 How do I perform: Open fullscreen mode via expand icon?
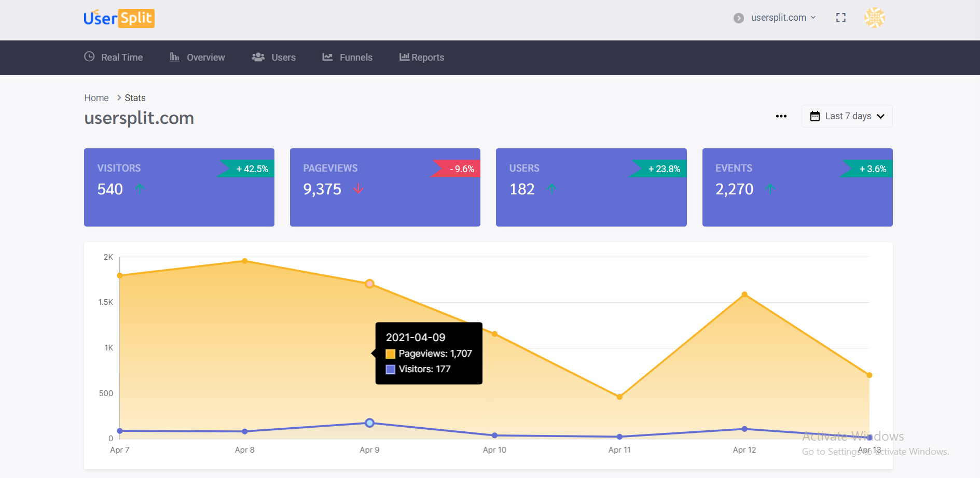click(x=841, y=17)
